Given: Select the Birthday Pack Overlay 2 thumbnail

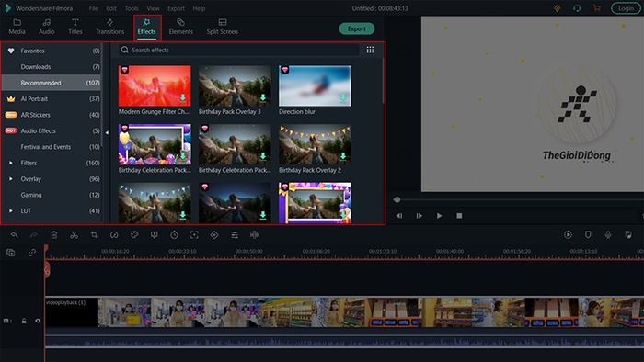Looking at the screenshot, I should pyautogui.click(x=315, y=144).
